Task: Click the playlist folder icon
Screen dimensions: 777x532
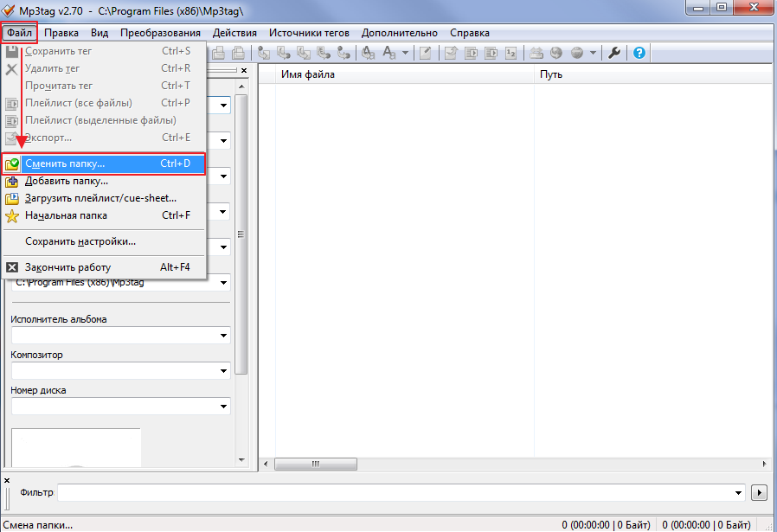Action: 12,199
